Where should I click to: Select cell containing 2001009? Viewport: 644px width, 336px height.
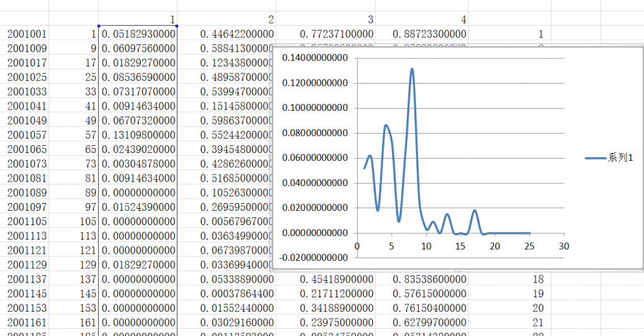pos(24,48)
